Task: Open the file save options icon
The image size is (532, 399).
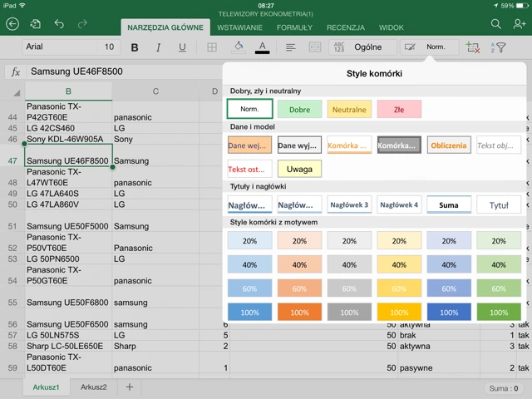Action: click(35, 24)
